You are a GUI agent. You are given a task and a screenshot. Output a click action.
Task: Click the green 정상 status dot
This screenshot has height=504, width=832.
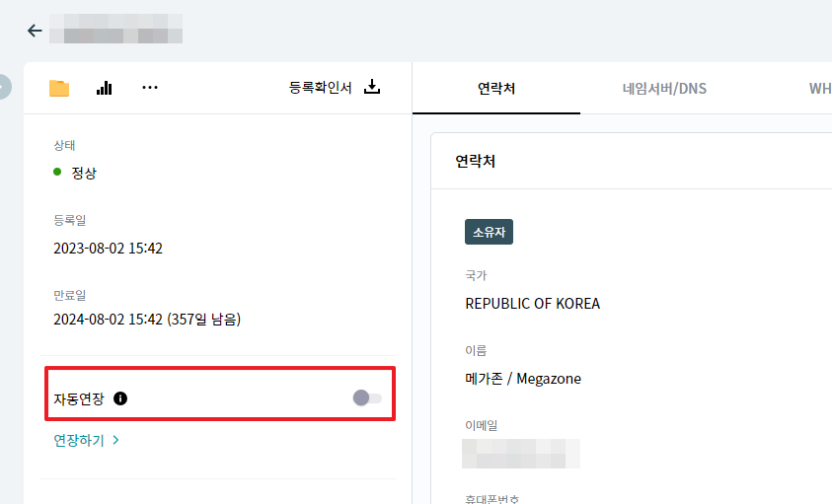(x=58, y=173)
